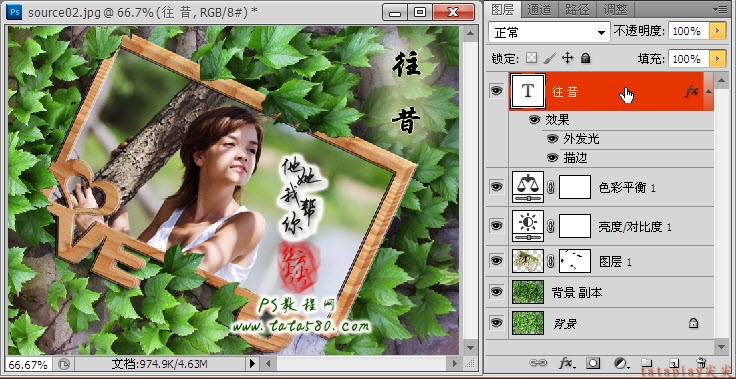Click the image thumbnail of 图层 1
Screen dimensions: 736x379
pos(528,261)
